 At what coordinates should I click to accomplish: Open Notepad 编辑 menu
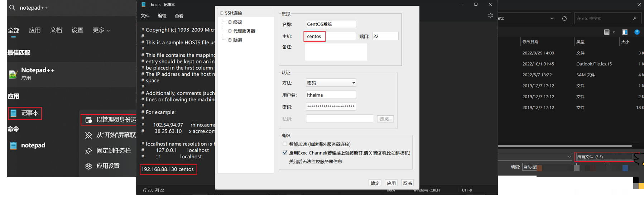[x=162, y=16]
